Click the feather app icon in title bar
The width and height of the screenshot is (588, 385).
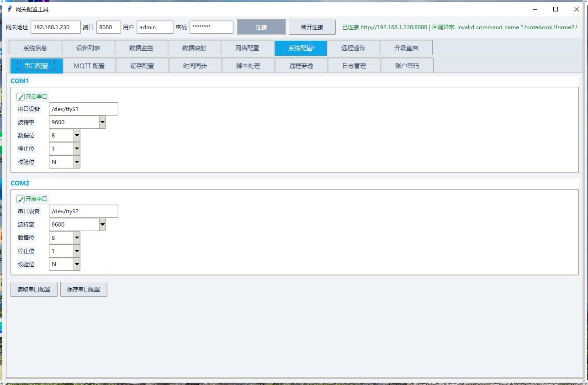pos(9,9)
